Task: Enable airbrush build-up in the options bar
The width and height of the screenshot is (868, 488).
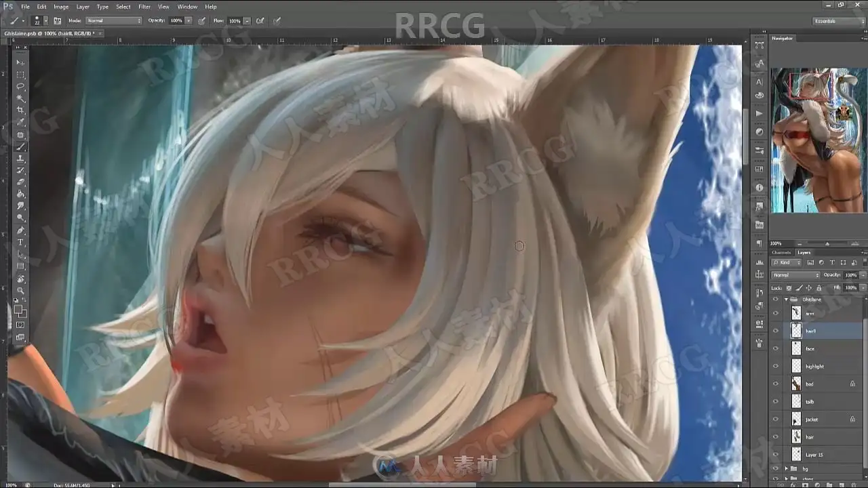Action: pos(260,21)
